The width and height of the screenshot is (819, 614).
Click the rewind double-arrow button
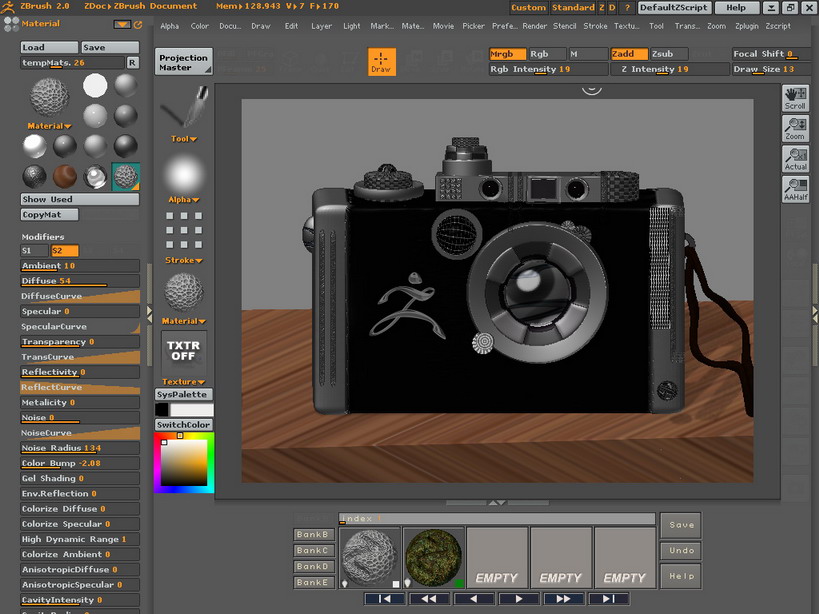click(429, 599)
